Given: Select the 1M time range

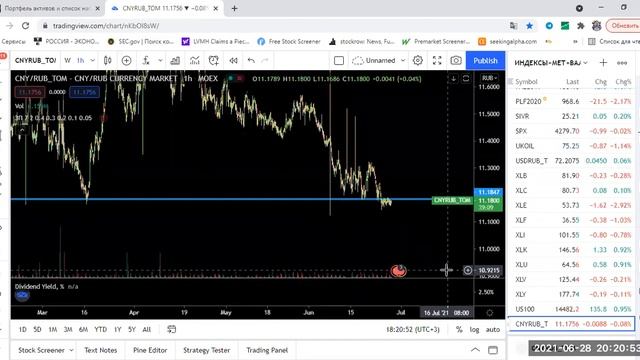Looking at the screenshot, I should 53,329.
